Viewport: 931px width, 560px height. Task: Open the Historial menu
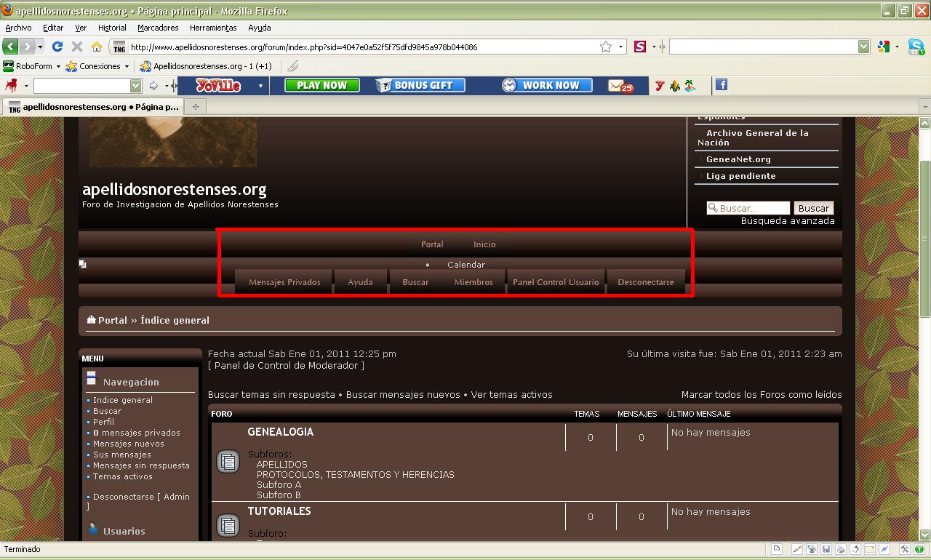(112, 28)
